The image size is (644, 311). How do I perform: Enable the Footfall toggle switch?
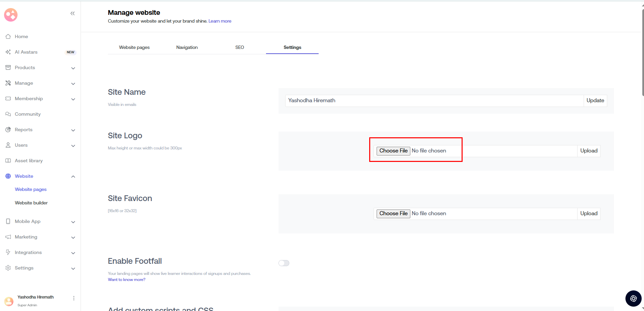pos(284,263)
